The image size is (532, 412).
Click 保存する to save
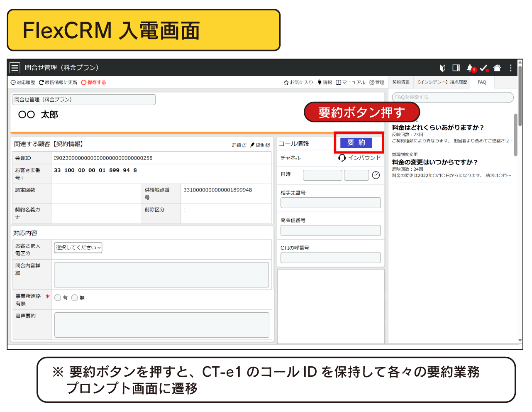[94, 83]
